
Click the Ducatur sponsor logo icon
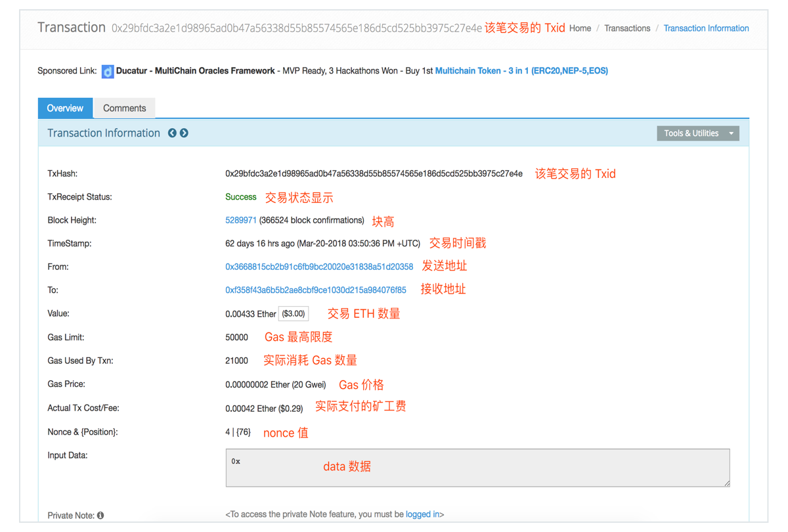coord(108,71)
